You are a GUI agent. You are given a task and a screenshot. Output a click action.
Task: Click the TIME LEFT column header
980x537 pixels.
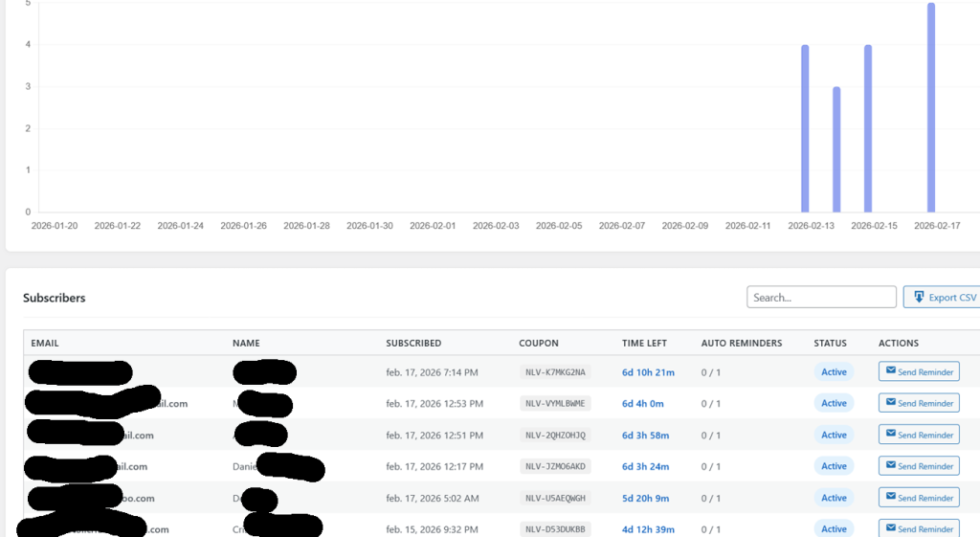click(x=644, y=343)
